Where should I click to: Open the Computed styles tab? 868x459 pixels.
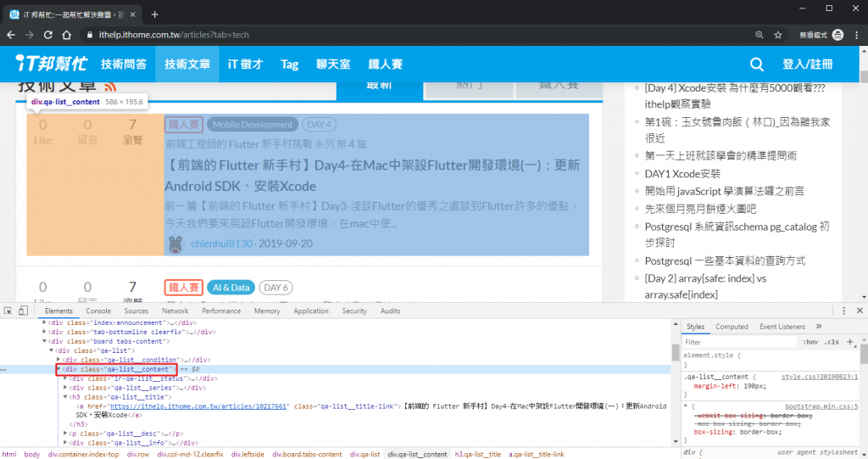pyautogui.click(x=732, y=327)
